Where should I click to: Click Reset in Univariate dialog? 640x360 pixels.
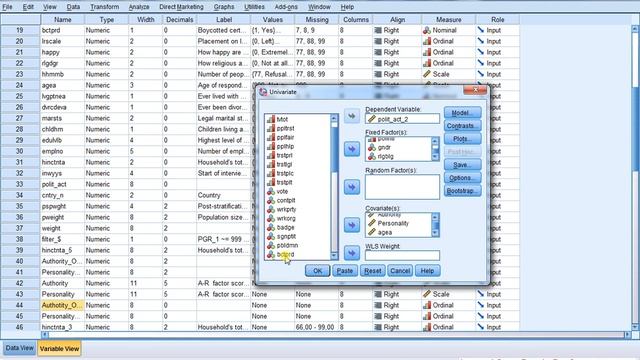point(372,271)
